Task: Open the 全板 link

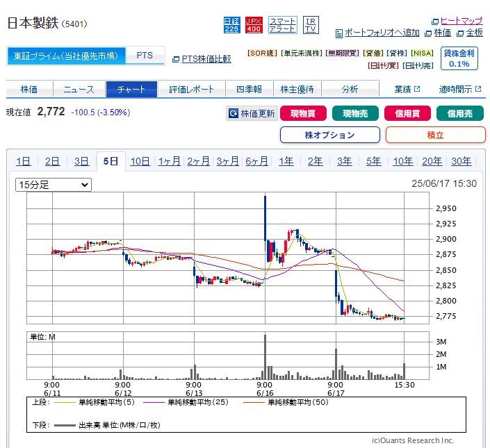Action: [x=475, y=33]
